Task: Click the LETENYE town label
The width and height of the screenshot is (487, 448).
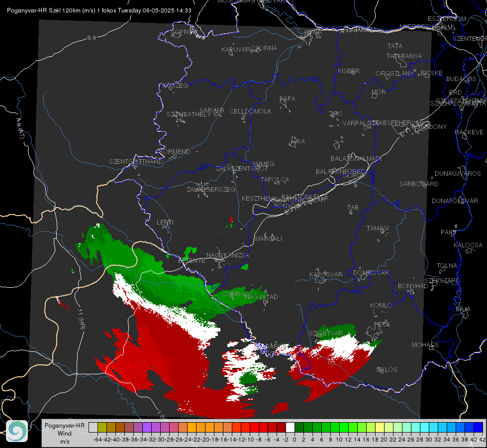Action: 192,261
